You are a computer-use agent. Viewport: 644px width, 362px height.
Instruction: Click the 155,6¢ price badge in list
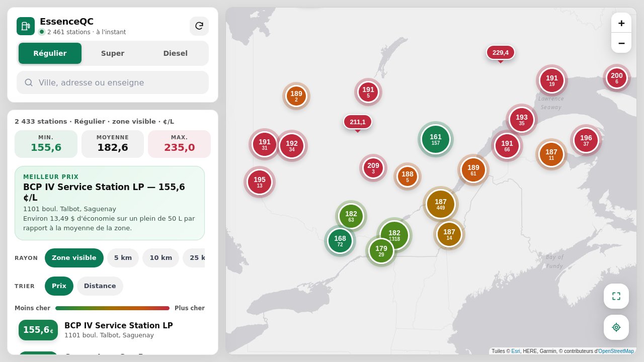click(x=38, y=330)
